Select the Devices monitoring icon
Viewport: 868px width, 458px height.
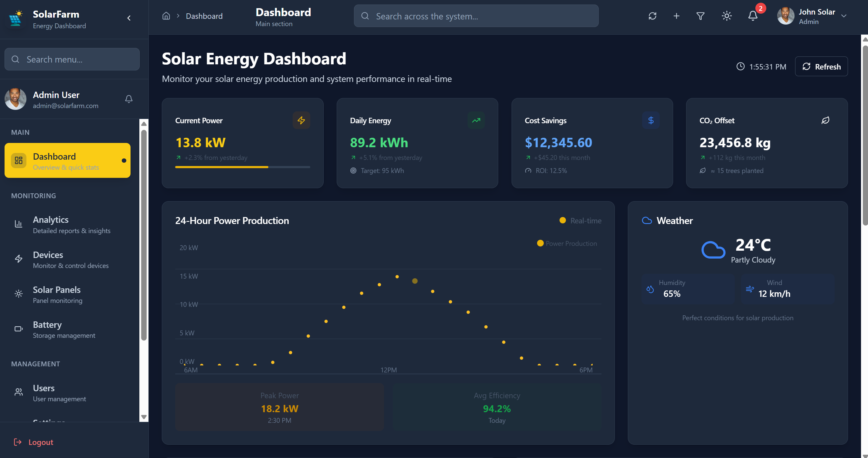tap(19, 259)
